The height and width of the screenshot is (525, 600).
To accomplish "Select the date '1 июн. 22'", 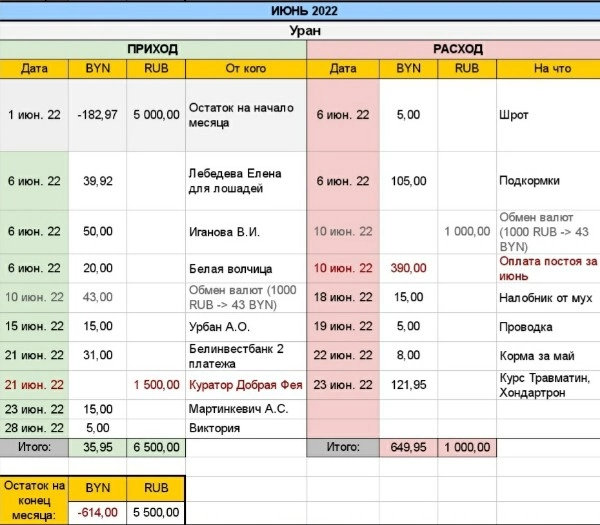I will coord(34,115).
